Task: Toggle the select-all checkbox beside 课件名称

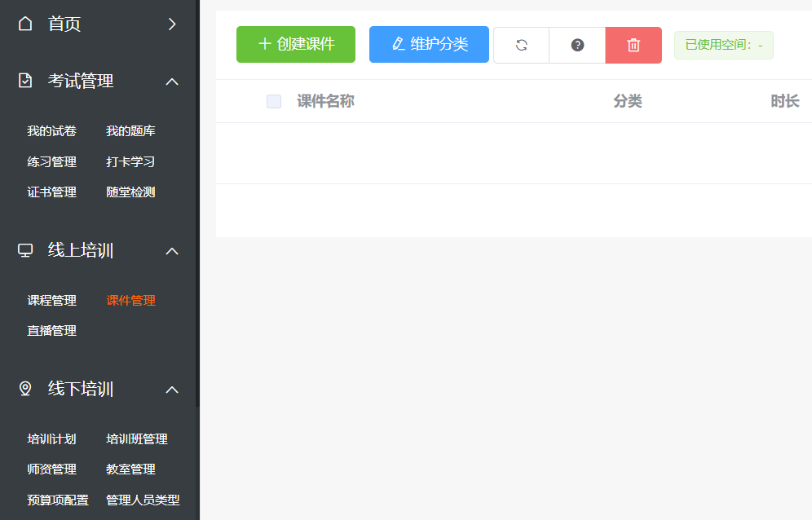Action: click(274, 101)
